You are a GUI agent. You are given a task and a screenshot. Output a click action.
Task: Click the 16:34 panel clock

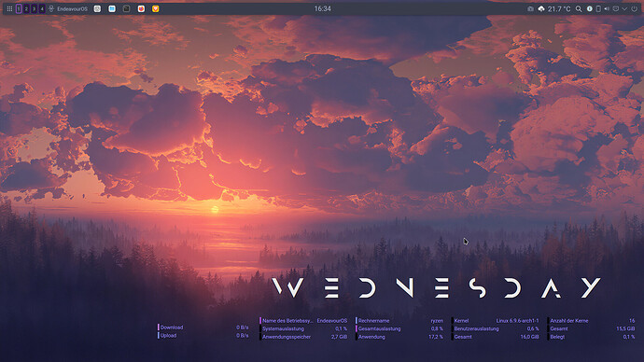click(x=322, y=8)
